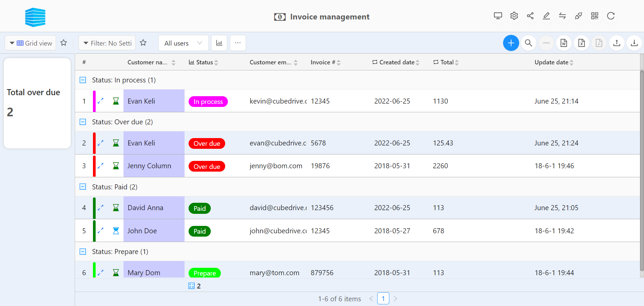Screen dimensions: 644x306
Task: Click the presentation monitor icon in header
Action: coord(498,16)
